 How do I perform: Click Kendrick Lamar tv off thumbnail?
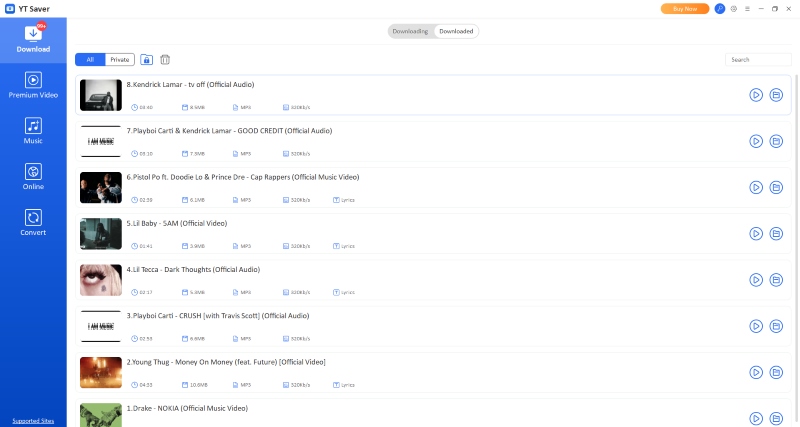101,95
